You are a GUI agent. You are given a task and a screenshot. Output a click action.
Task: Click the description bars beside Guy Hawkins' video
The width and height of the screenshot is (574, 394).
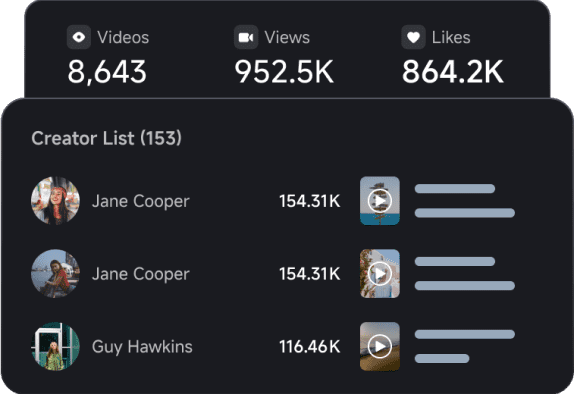coord(465,346)
